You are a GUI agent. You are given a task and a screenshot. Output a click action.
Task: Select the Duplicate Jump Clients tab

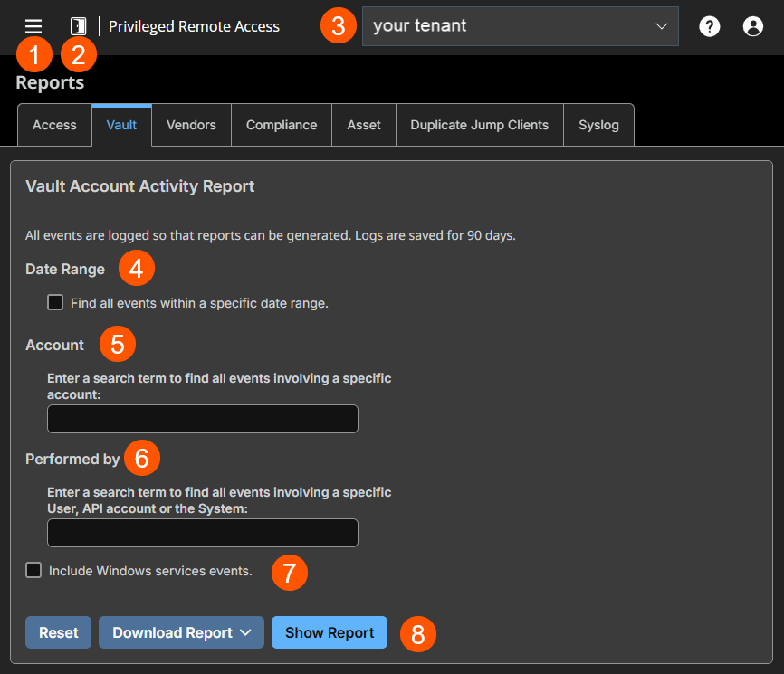coord(479,125)
